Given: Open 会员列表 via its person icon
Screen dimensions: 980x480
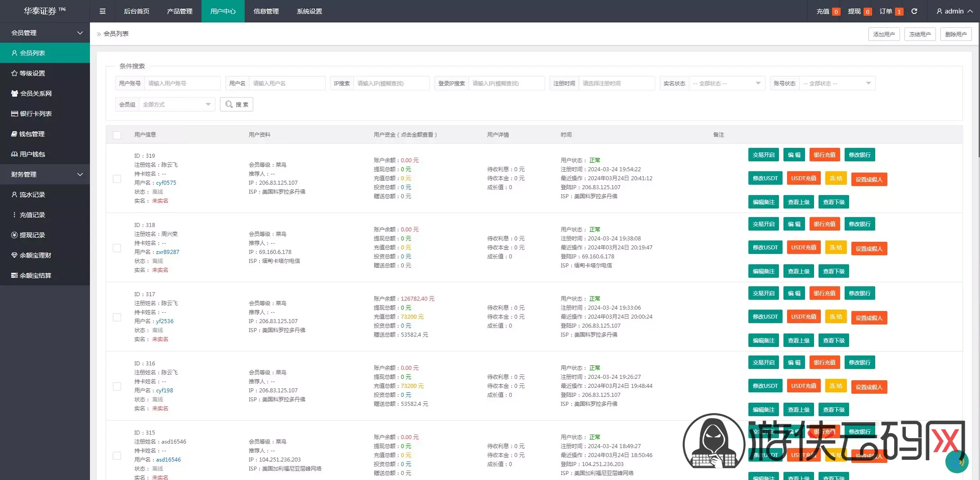Looking at the screenshot, I should (14, 53).
